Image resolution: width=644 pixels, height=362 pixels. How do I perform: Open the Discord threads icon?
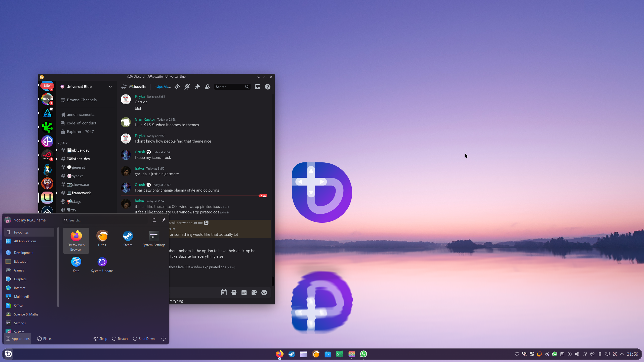(x=177, y=87)
